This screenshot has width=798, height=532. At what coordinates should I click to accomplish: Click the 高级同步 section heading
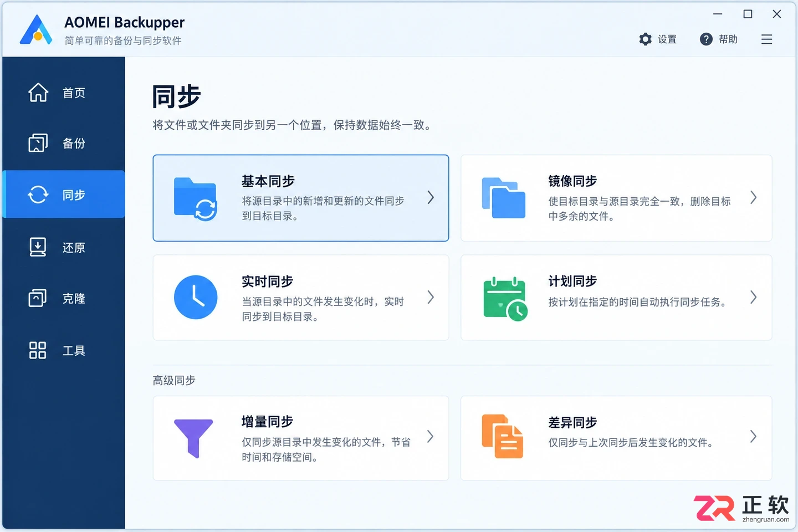point(174,381)
